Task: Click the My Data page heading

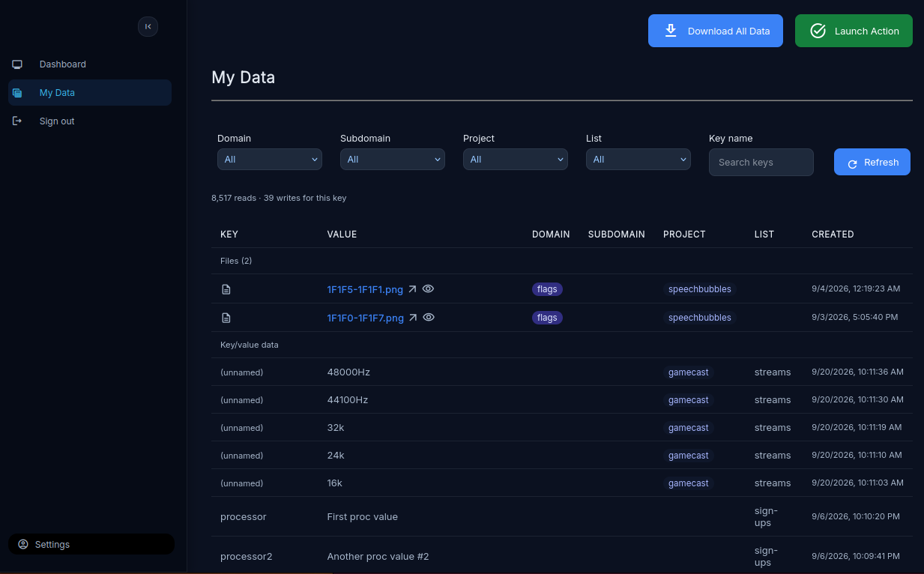Action: pos(244,77)
